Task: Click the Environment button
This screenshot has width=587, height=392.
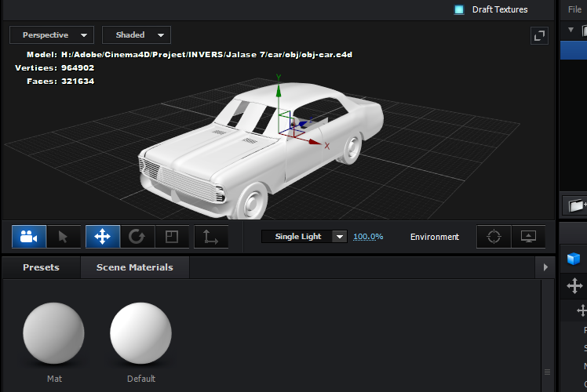Action: tap(434, 237)
